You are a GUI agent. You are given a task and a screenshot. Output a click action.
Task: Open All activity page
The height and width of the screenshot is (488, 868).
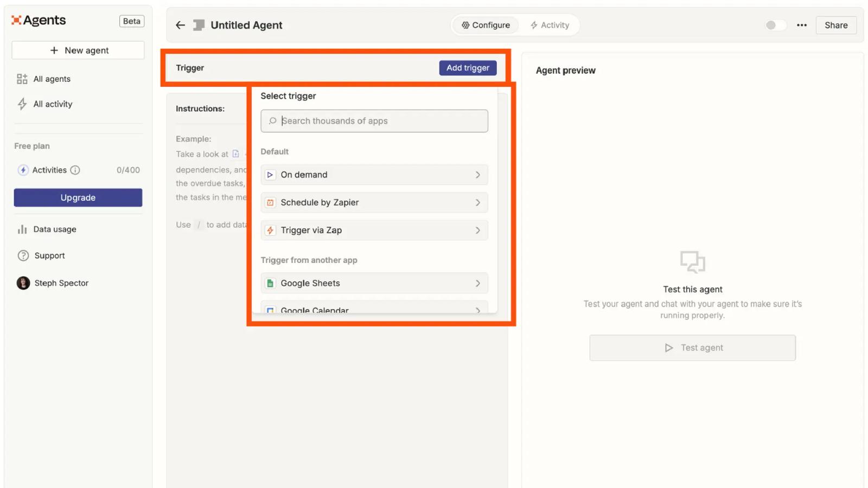coord(53,104)
